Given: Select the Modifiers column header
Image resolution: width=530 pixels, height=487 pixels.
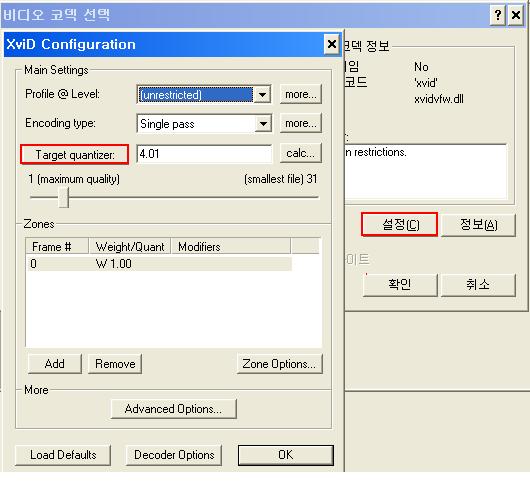Looking at the screenshot, I should (x=231, y=246).
